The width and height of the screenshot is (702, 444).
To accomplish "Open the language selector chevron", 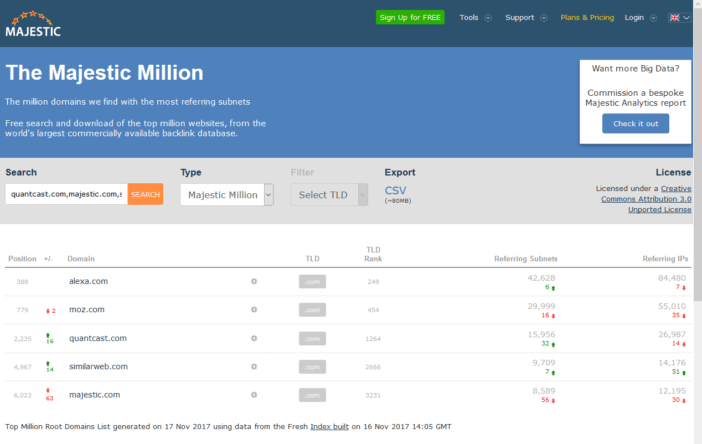I will coord(686,17).
